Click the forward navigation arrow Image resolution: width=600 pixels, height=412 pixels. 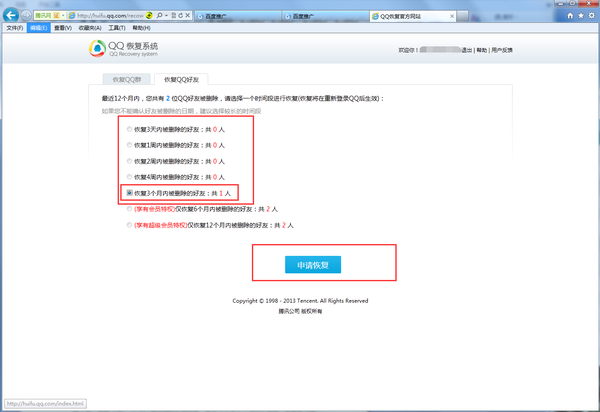[x=26, y=15]
